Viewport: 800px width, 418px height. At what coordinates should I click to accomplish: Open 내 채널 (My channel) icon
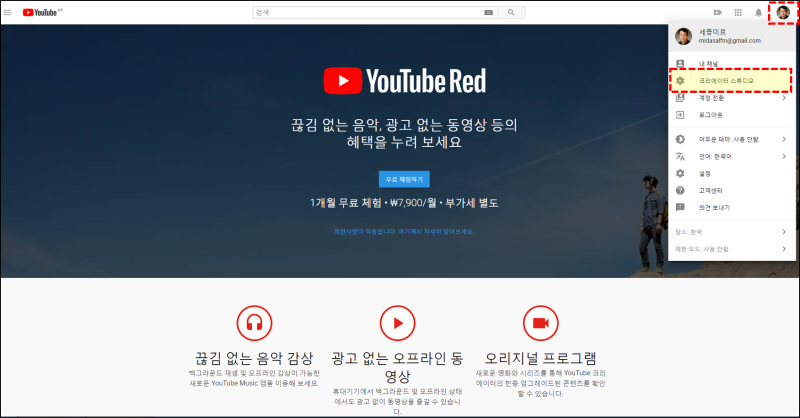click(x=680, y=64)
